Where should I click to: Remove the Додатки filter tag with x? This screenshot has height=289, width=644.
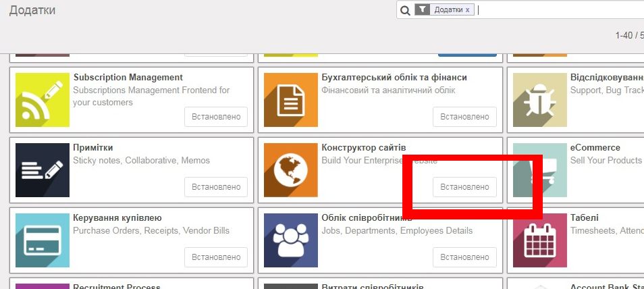click(x=467, y=10)
